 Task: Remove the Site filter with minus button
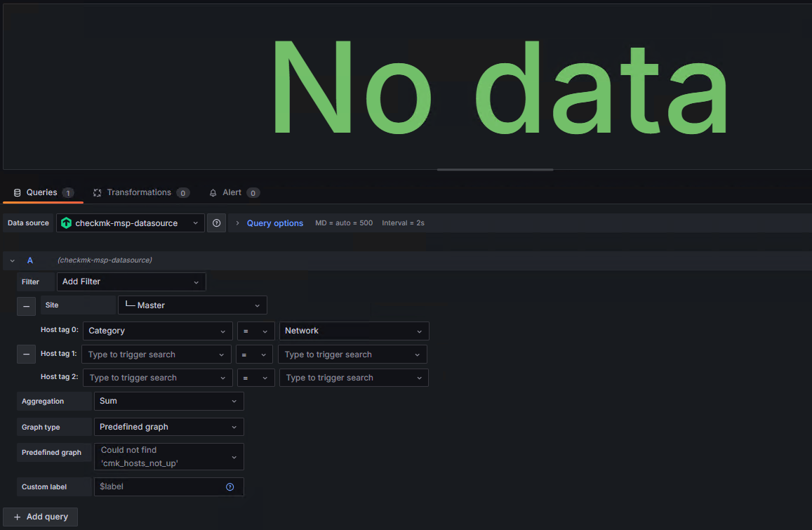coord(26,307)
